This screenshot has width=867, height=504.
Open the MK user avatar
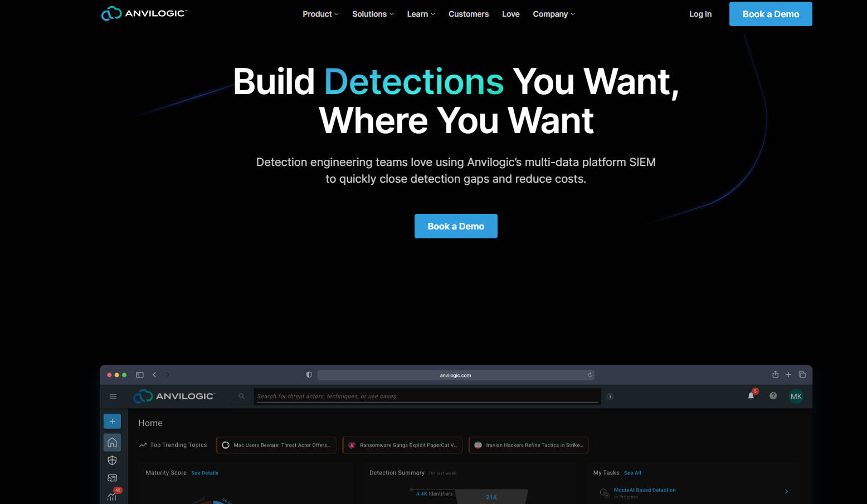[796, 397]
